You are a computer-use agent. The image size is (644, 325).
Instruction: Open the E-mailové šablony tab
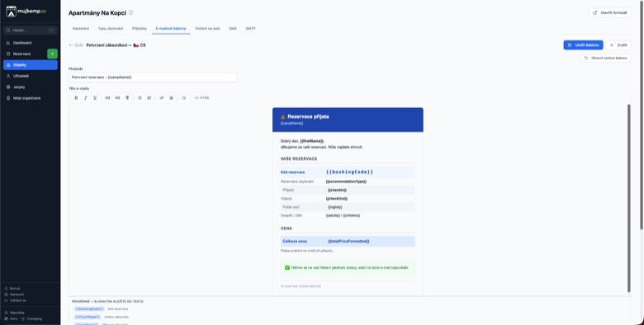click(171, 29)
